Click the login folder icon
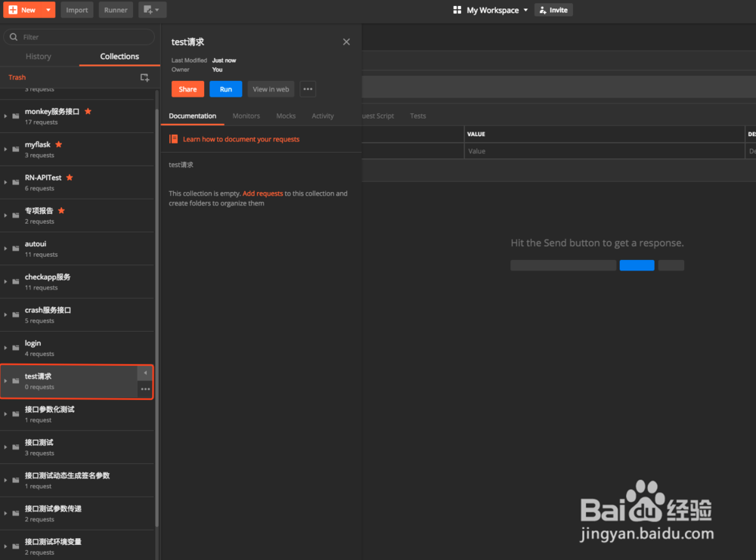The height and width of the screenshot is (560, 756). click(x=15, y=348)
